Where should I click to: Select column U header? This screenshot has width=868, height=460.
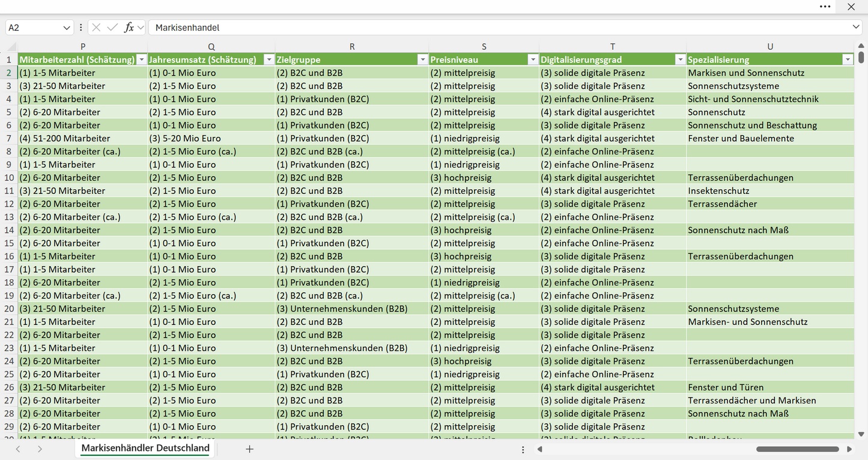pos(770,46)
